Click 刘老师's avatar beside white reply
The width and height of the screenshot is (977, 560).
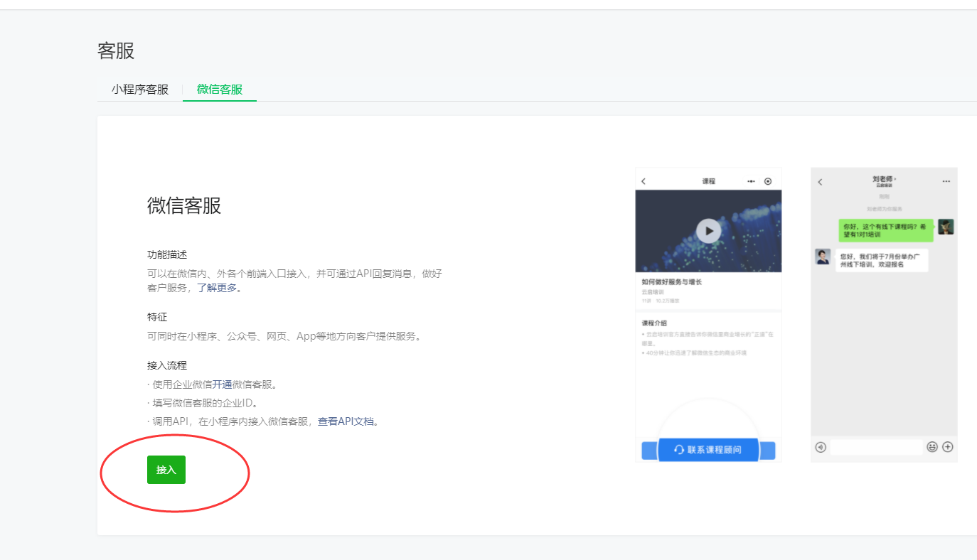tap(823, 257)
